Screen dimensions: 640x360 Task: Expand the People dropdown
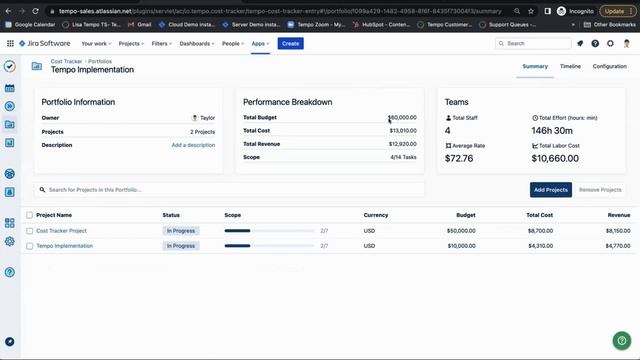coord(233,44)
